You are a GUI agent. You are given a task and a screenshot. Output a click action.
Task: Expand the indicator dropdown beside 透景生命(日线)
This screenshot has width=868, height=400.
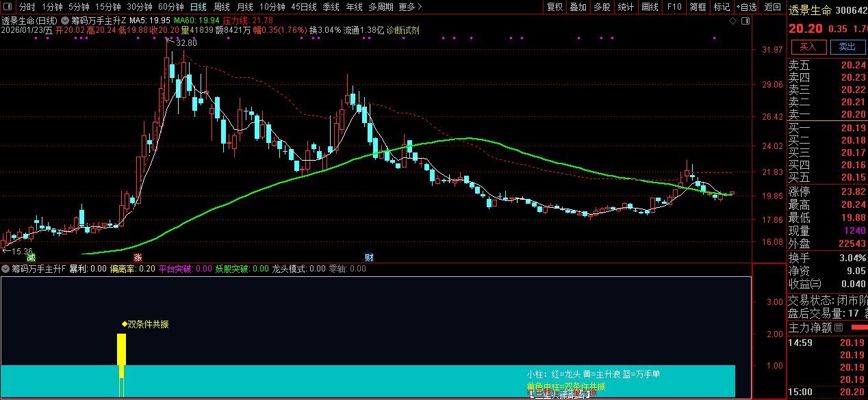[64, 21]
